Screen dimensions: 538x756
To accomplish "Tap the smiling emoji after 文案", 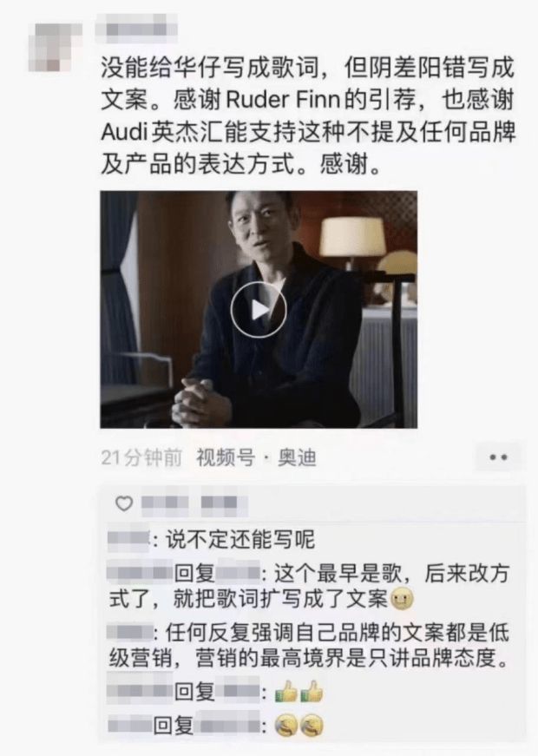I will click(402, 600).
